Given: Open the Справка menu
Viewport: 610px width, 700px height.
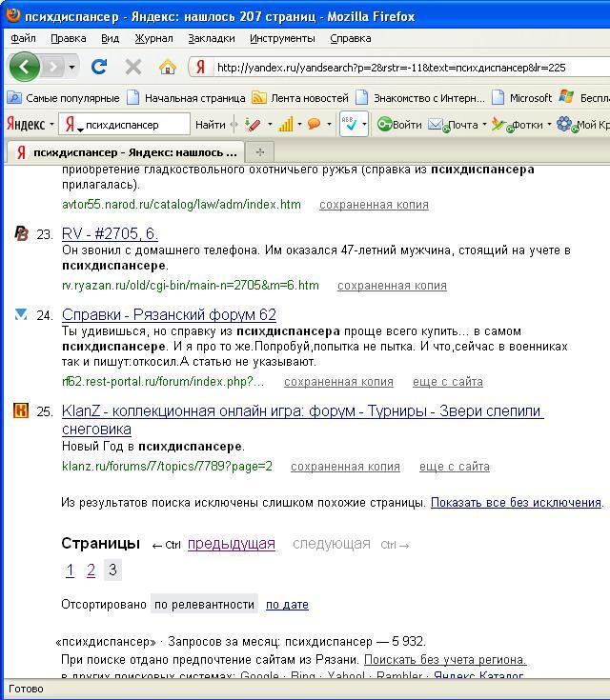Looking at the screenshot, I should tap(351, 38).
